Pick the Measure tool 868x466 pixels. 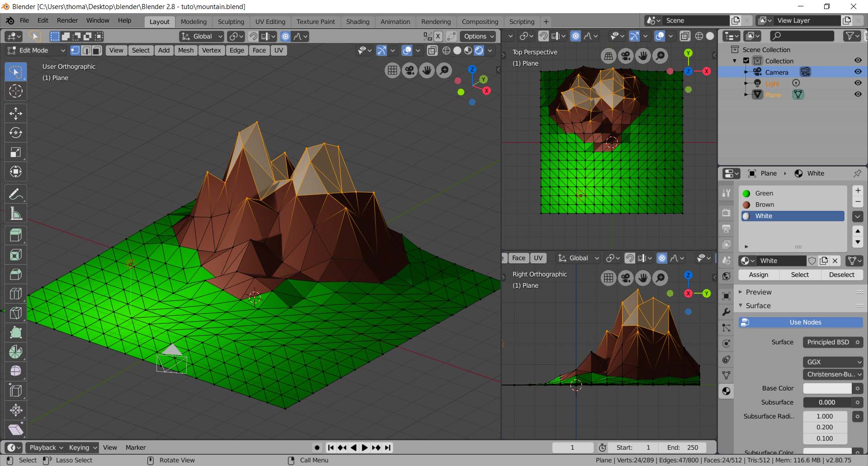(16, 214)
